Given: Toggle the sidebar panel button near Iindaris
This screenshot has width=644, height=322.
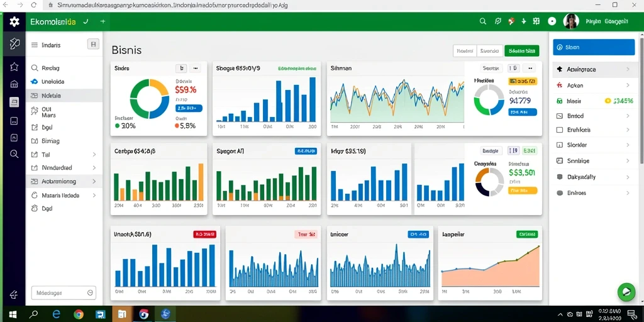Looking at the screenshot, I should click(x=93, y=45).
